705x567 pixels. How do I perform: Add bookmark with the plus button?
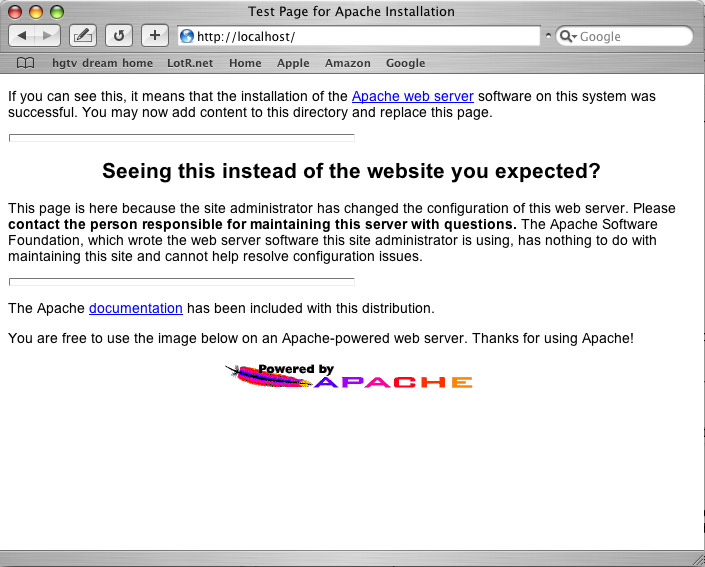point(154,36)
